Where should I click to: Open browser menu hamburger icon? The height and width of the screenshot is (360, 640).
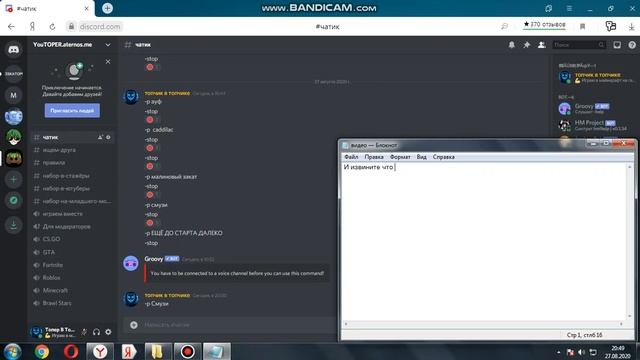pos(569,9)
